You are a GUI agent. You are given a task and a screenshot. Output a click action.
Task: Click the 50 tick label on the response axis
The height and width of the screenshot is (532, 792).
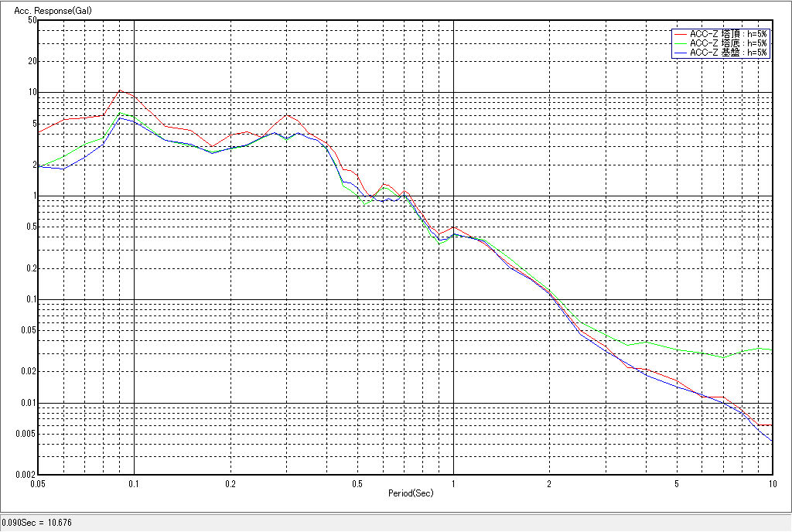point(32,20)
